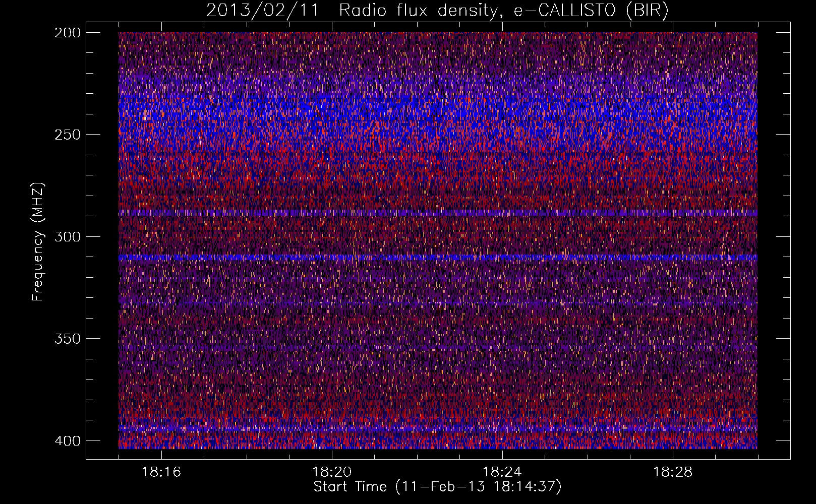This screenshot has height=504, width=816.
Task: Click the plot title '2013/02/11 Radio flux density, e-CALLISTO (BIR)'
Action: tap(437, 10)
